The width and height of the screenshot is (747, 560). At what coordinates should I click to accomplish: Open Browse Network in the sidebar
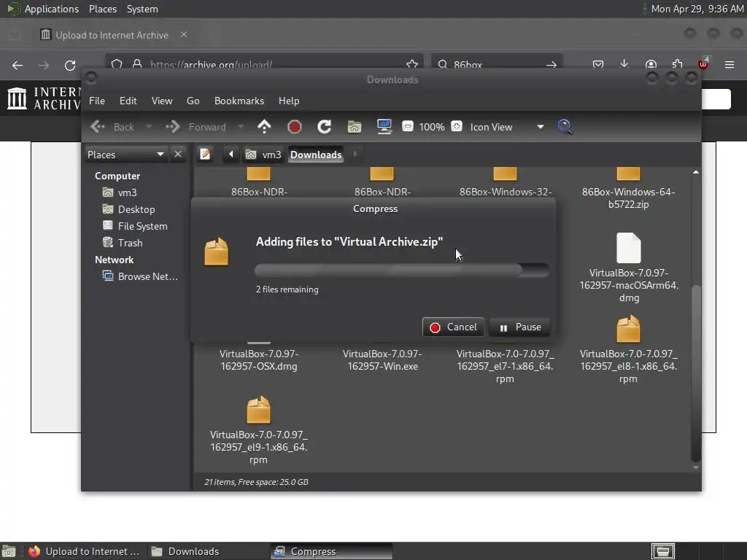point(147,276)
